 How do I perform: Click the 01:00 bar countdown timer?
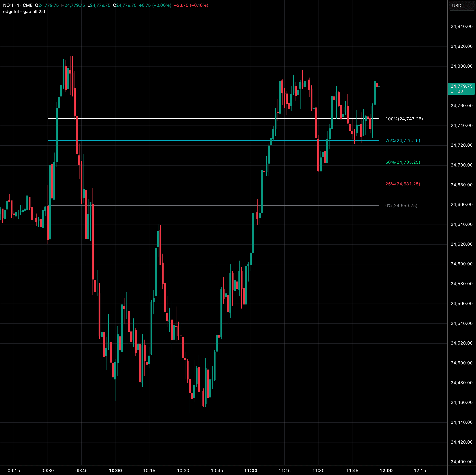(457, 91)
